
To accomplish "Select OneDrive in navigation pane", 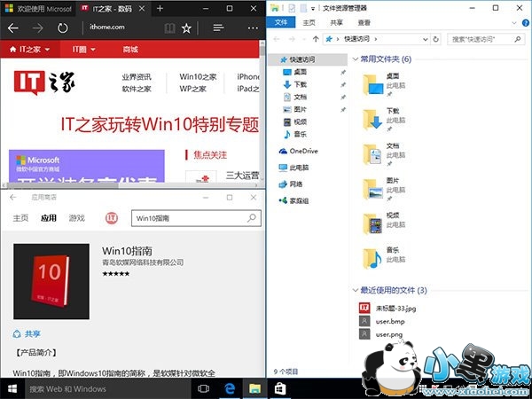I will (298, 151).
